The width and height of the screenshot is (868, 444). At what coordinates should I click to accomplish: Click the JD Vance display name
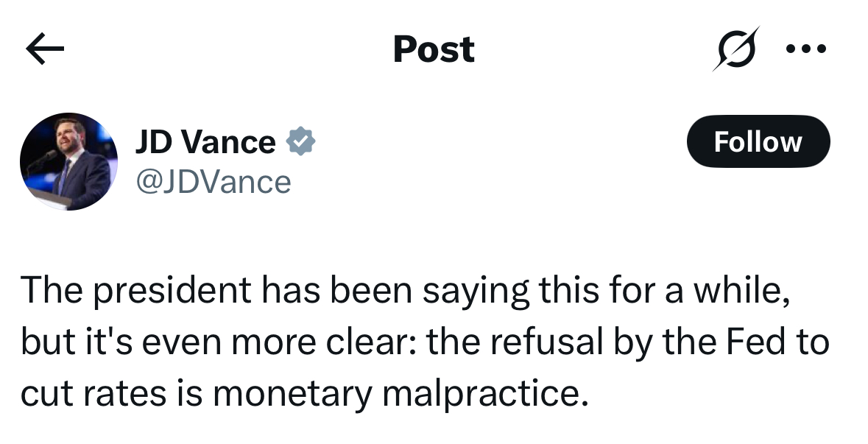[205, 141]
